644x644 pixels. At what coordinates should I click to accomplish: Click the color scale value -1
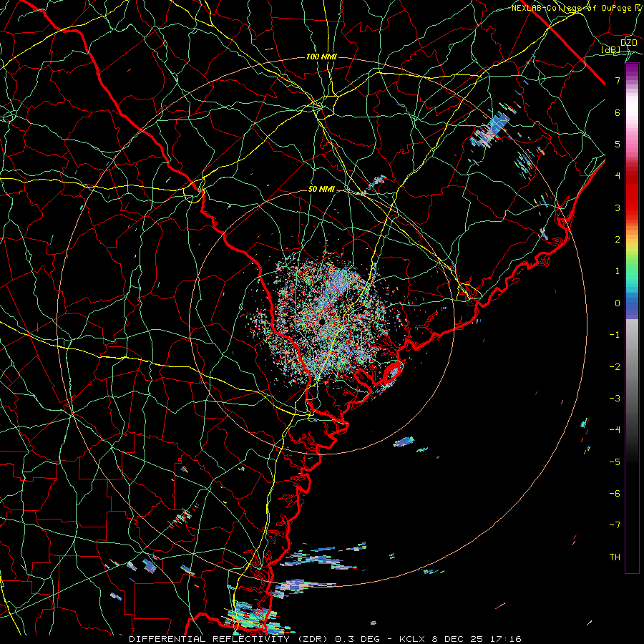615,335
